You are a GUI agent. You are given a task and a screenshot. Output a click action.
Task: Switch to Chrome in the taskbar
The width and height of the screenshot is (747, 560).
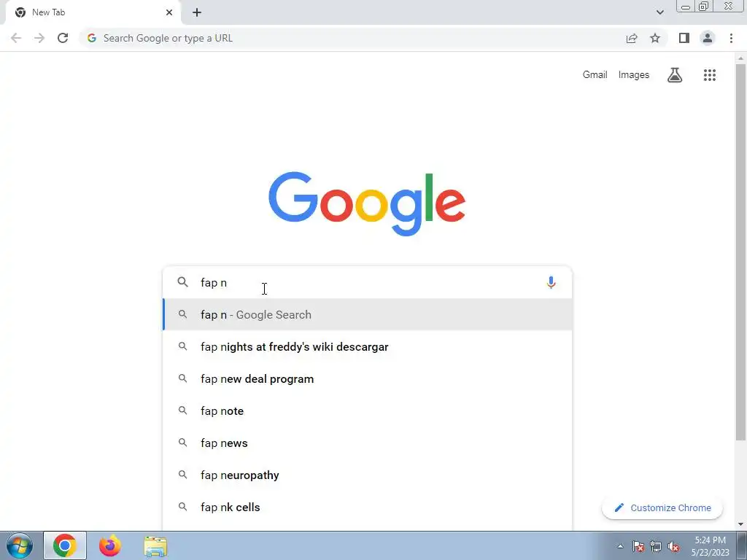coord(65,545)
